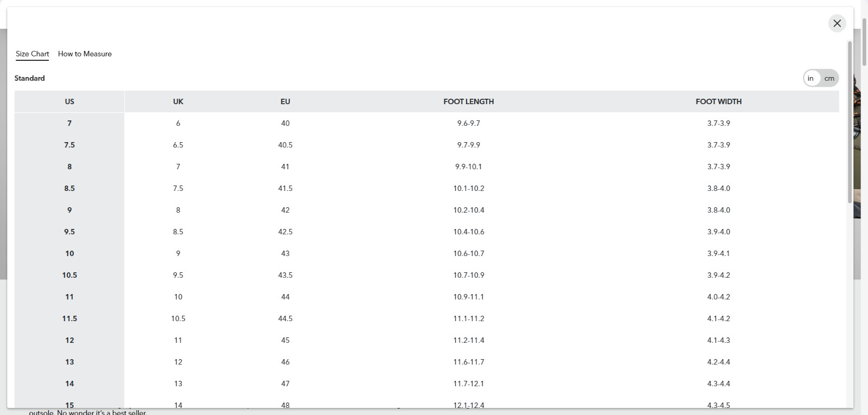This screenshot has height=415, width=868.
Task: Click the UK column header
Action: coord(178,101)
